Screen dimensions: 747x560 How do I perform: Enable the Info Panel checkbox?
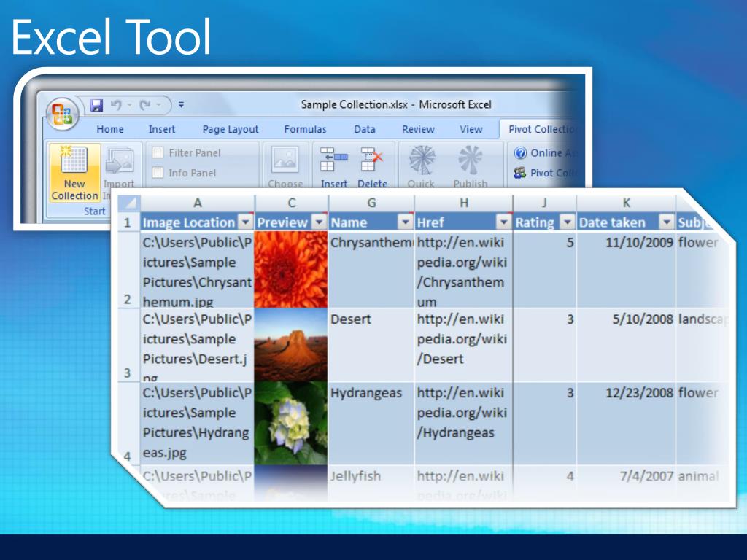click(158, 172)
